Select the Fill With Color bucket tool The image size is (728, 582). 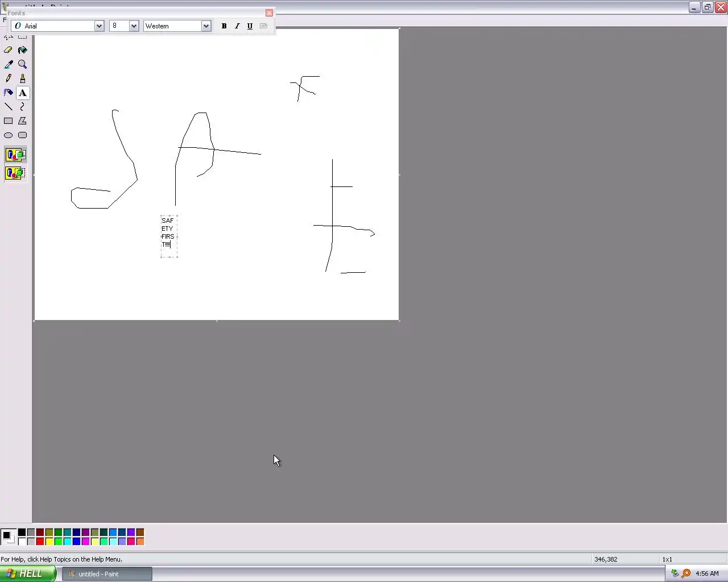click(x=23, y=50)
